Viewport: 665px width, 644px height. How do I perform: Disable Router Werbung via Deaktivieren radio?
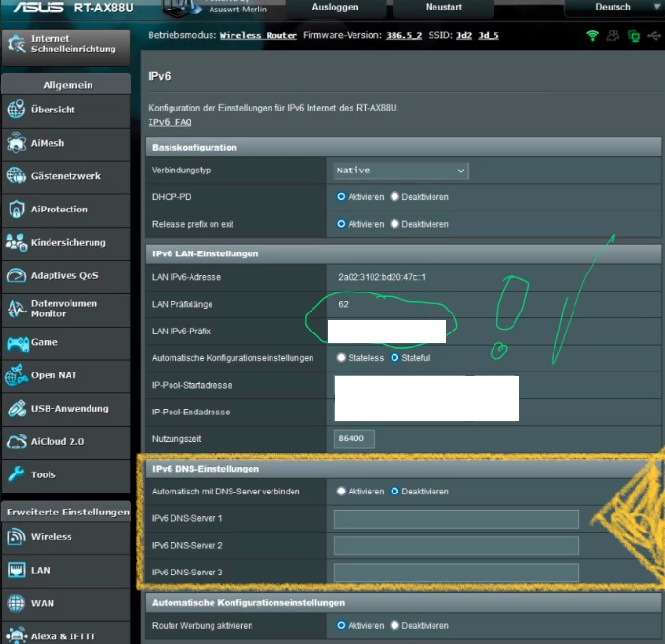(394, 625)
